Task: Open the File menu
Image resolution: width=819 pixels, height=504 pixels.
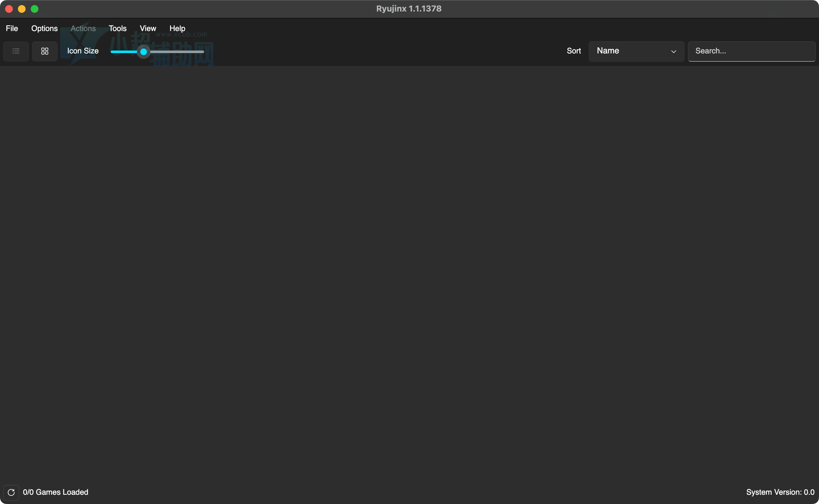Action: pos(12,28)
